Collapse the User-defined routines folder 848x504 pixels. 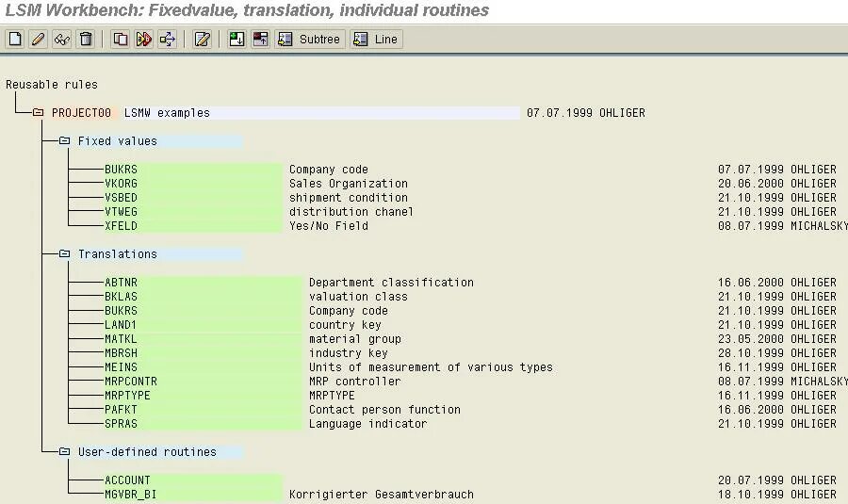64,451
